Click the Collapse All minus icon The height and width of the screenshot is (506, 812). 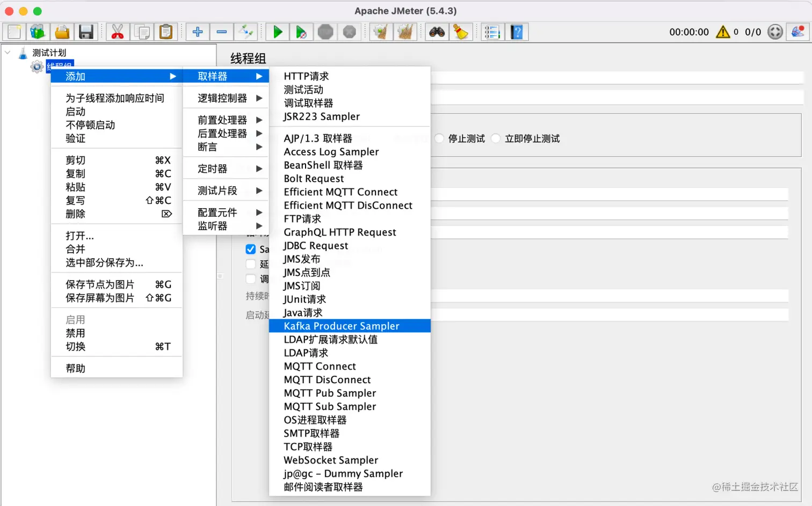(x=222, y=32)
